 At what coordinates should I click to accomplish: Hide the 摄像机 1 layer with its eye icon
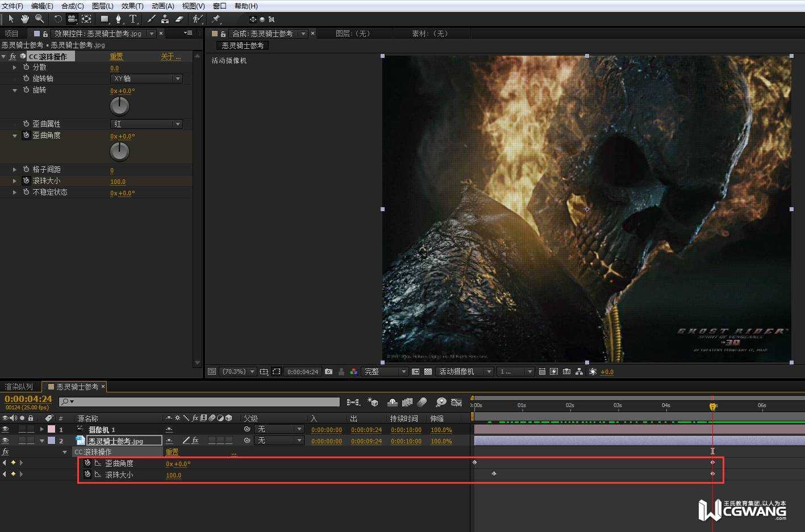[6, 429]
